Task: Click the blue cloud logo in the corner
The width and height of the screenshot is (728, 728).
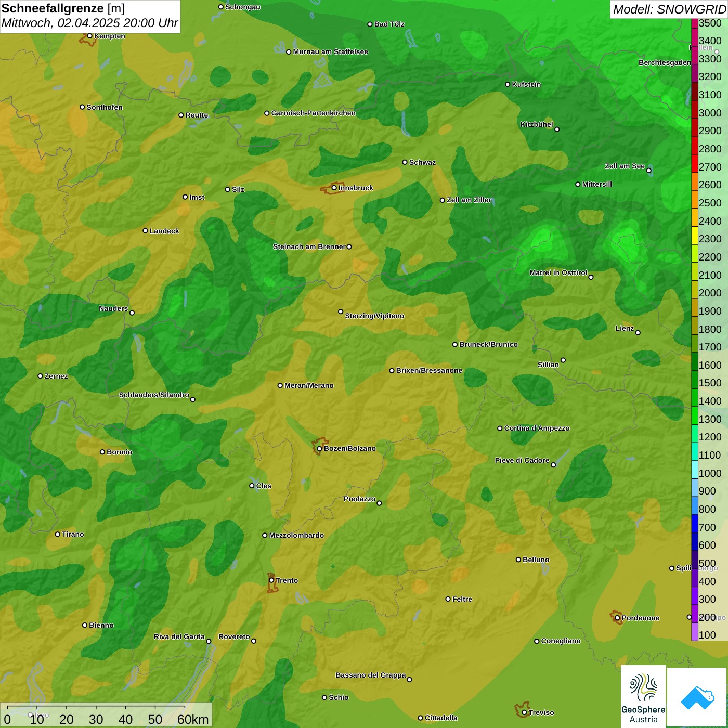Action: (697, 697)
